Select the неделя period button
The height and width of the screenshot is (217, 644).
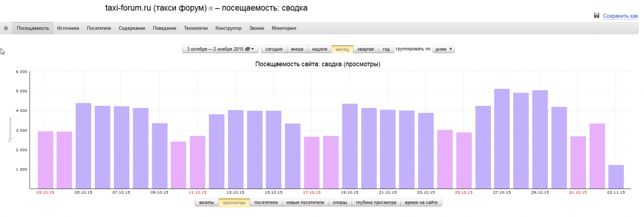pos(319,49)
